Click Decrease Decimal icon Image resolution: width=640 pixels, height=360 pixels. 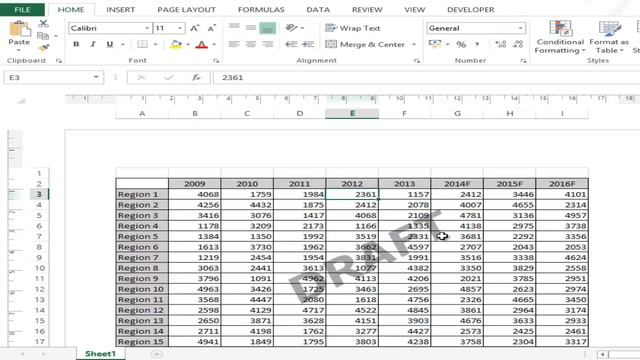[x=518, y=44]
